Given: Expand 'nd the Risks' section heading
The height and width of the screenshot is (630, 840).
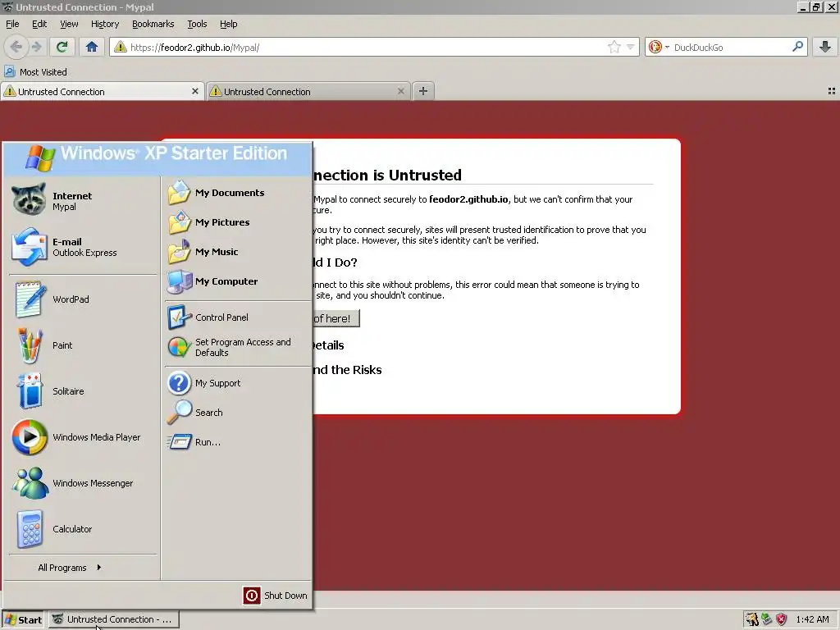Looking at the screenshot, I should click(347, 370).
